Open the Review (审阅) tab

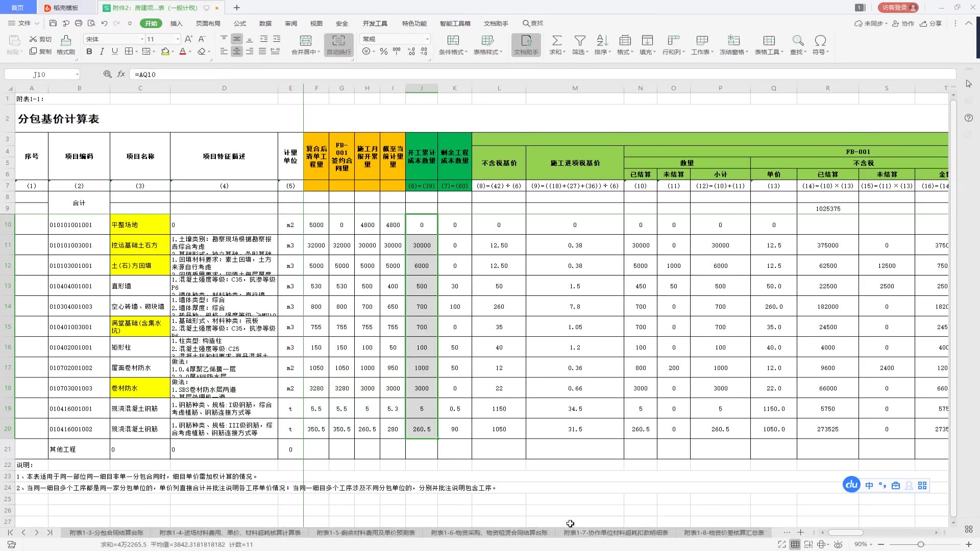[x=291, y=23]
